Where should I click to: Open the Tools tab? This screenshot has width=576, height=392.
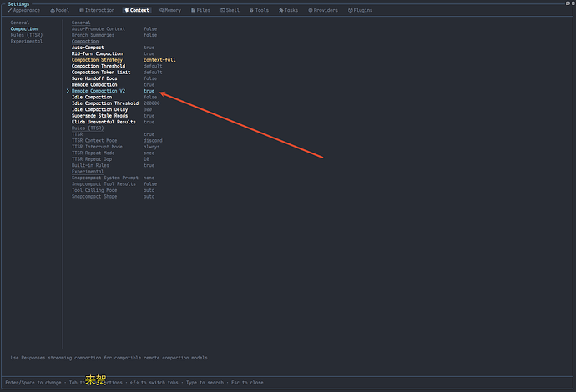coord(259,10)
